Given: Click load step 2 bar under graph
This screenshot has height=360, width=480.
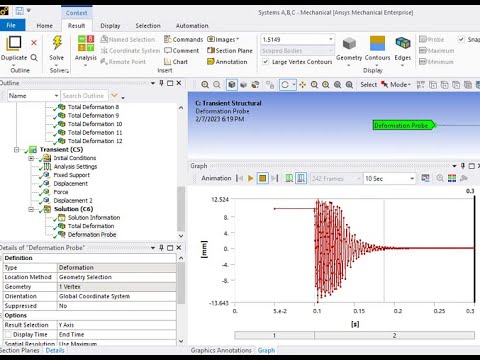Looking at the screenshot, I should pos(394,335).
